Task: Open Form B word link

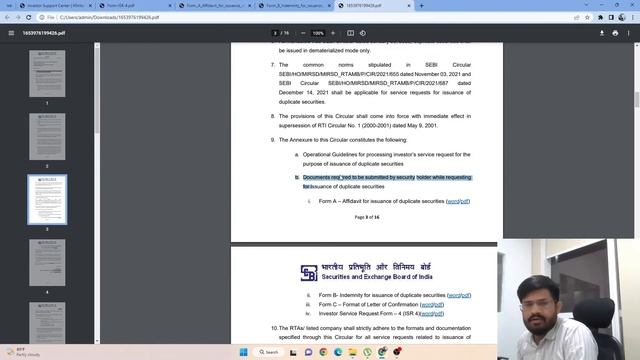Action: tap(454, 295)
